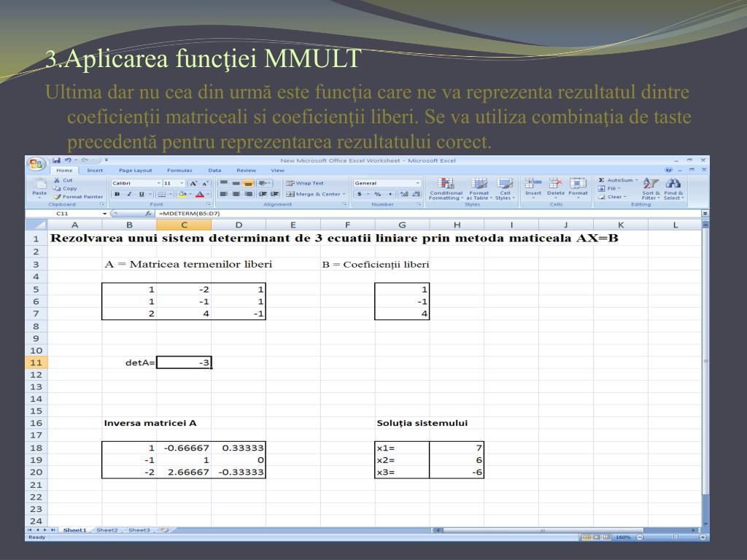
Task: Click the Office Button logo
Action: tap(34, 164)
